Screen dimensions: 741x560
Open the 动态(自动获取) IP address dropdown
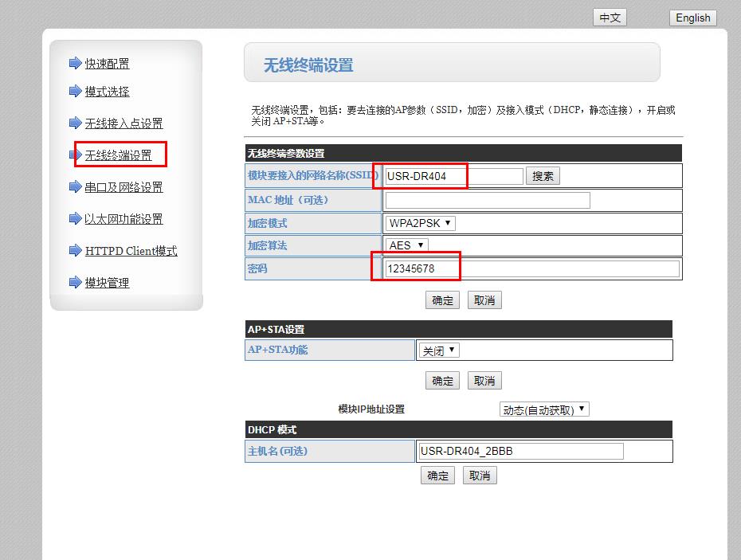(544, 409)
